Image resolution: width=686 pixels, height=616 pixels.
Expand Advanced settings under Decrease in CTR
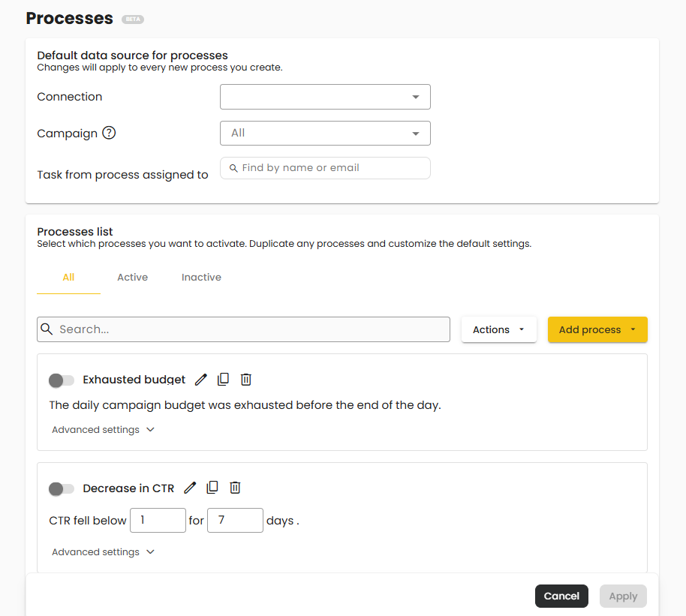pyautogui.click(x=103, y=552)
